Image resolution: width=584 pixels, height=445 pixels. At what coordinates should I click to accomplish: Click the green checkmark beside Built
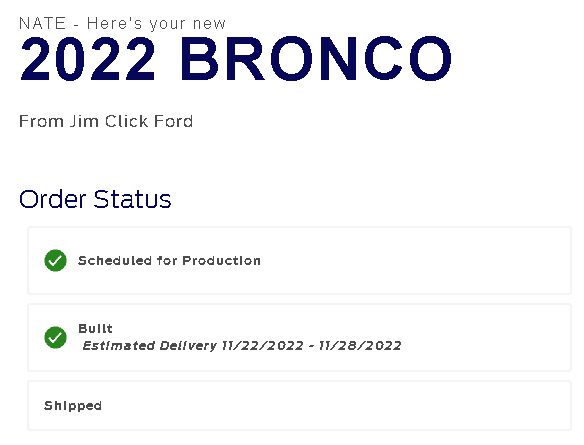55,337
